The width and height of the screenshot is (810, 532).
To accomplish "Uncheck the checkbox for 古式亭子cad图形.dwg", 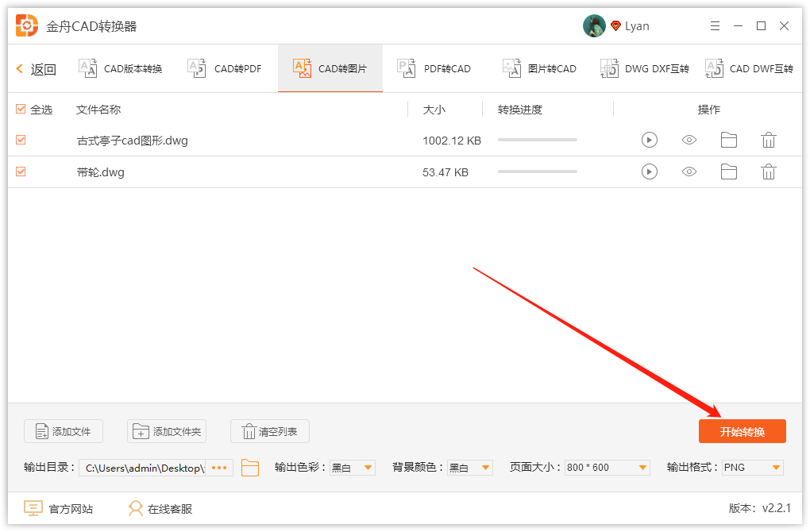I will click(20, 140).
